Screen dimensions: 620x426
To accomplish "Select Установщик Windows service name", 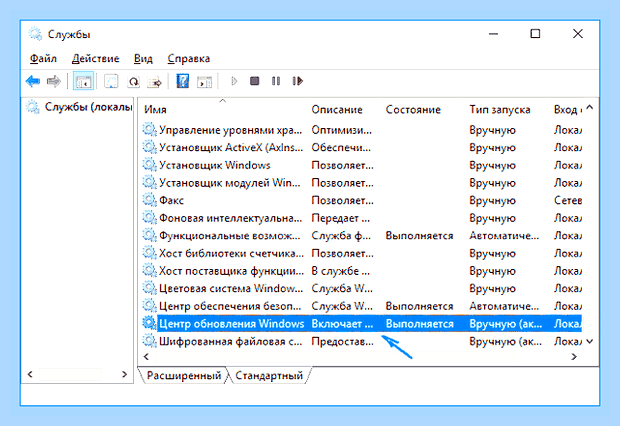I will tap(215, 165).
